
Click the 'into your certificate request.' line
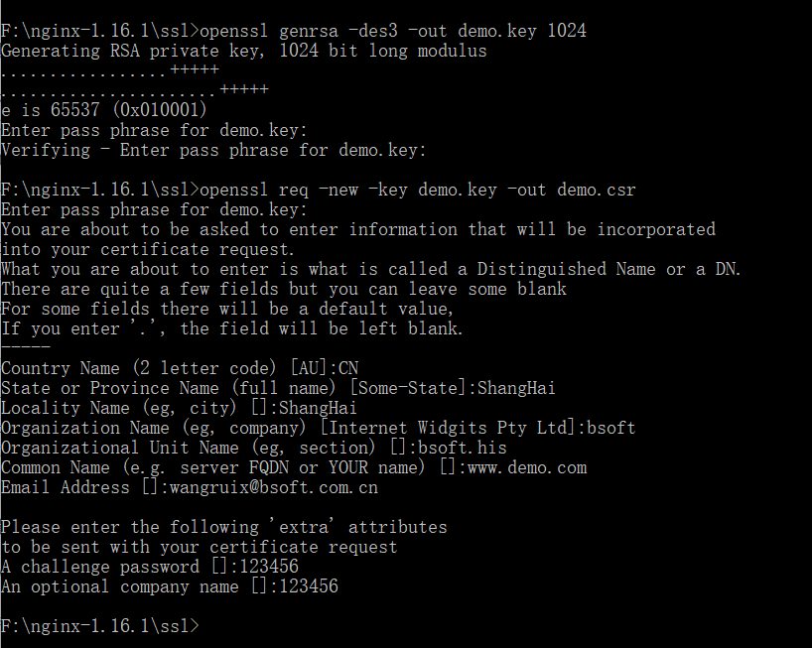click(148, 249)
